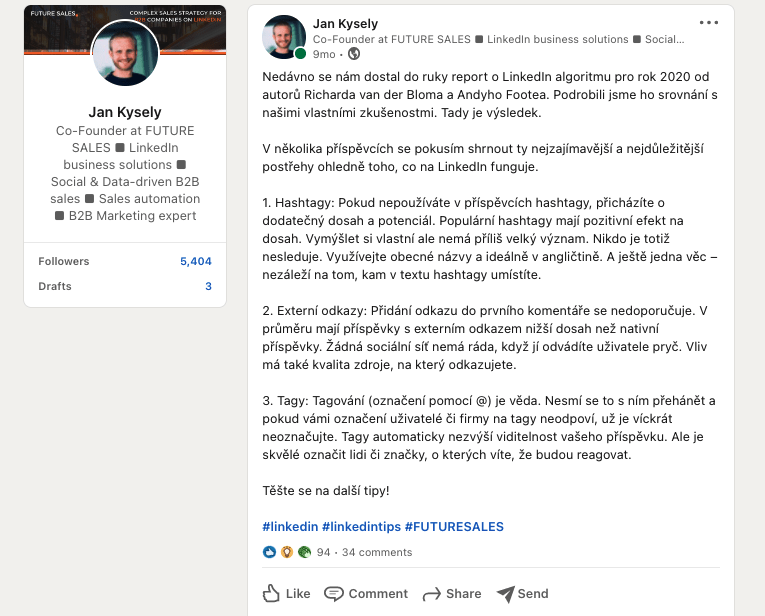This screenshot has height=616, width=765.
Task: Click the orange lightbulb insightful reaction emoji
Action: click(287, 552)
